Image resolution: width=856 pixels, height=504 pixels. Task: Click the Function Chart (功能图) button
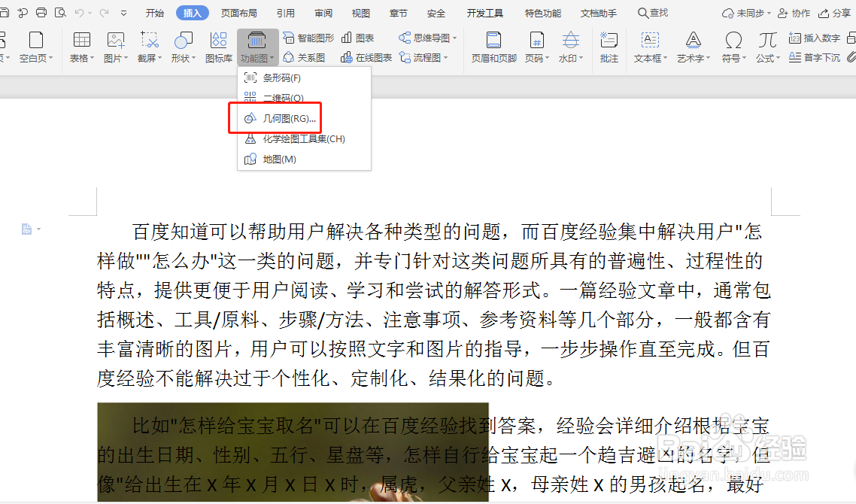pyautogui.click(x=258, y=47)
